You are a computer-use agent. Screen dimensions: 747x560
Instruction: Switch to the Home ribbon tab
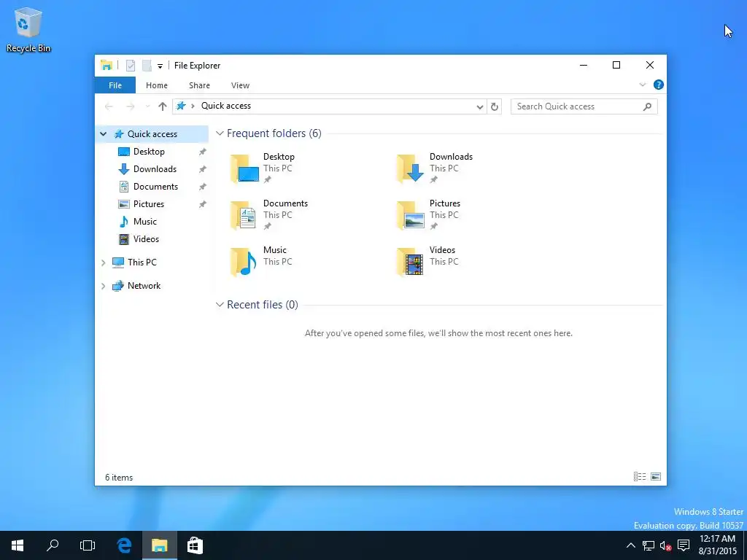click(157, 85)
